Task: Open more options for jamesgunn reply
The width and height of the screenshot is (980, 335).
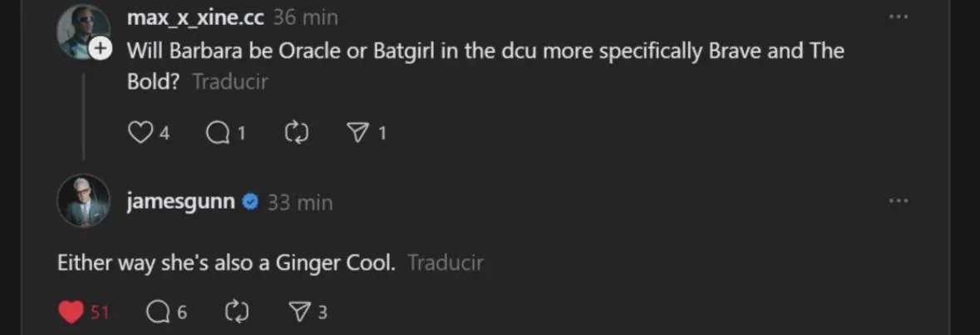Action: tap(898, 201)
